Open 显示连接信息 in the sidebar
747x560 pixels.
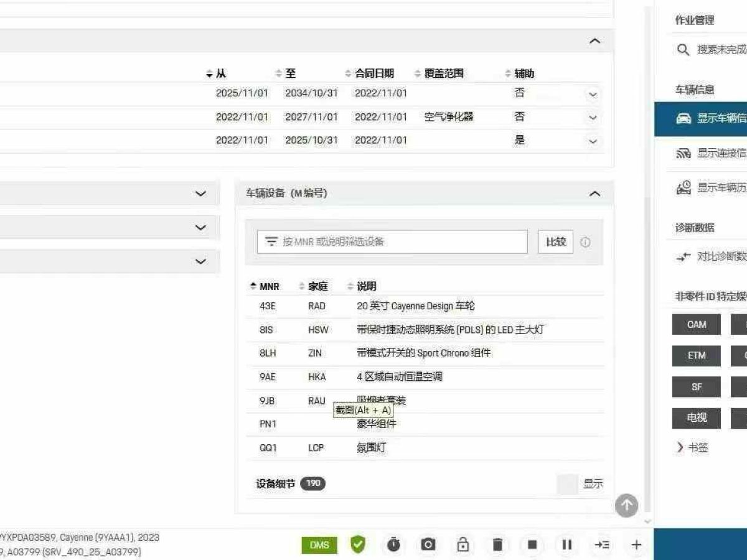click(710, 154)
